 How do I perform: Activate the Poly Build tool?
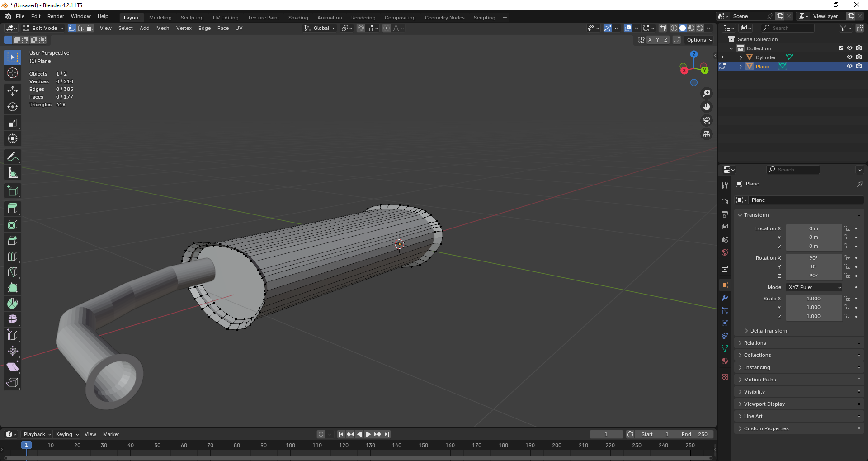pos(13,288)
